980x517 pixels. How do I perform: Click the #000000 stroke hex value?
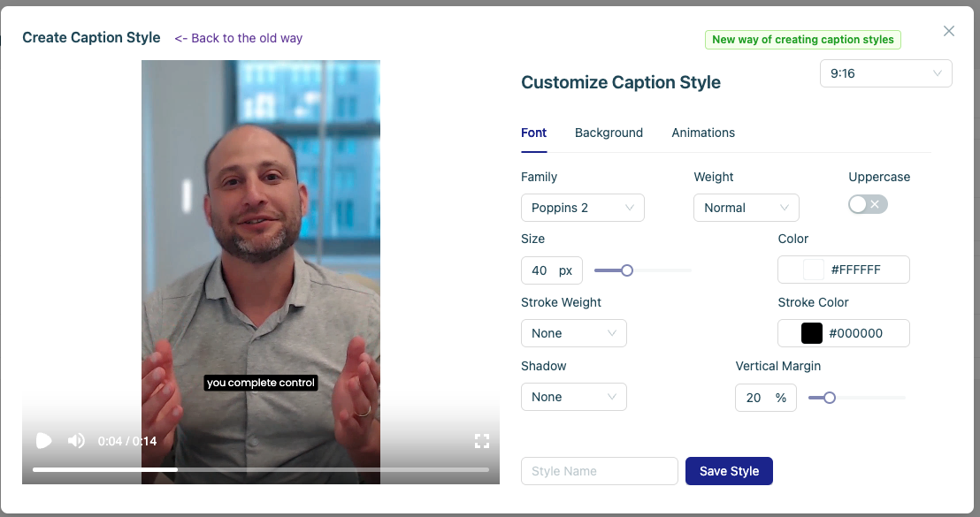tap(855, 333)
